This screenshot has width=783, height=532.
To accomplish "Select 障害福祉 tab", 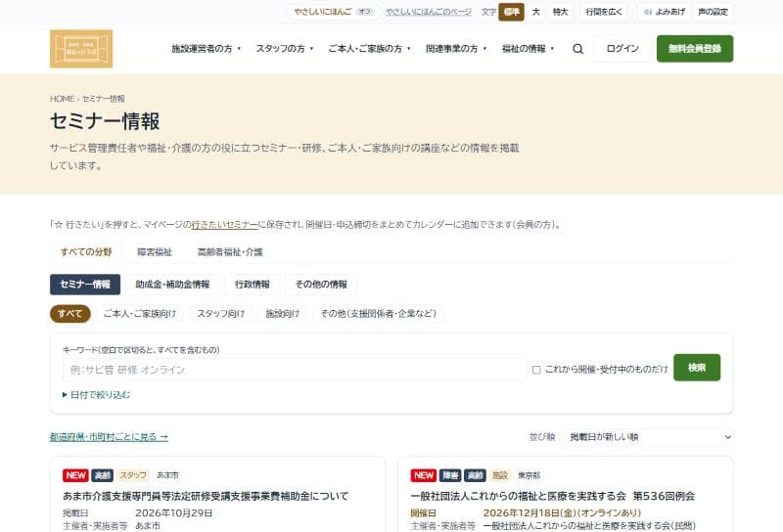I will [155, 252].
